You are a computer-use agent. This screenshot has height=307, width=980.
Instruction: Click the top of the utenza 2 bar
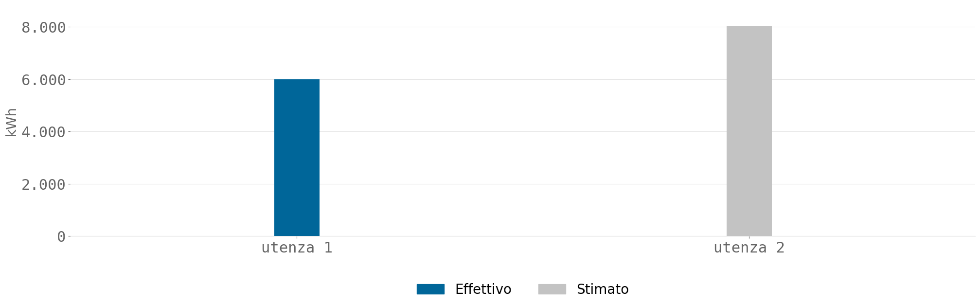coord(749,26)
